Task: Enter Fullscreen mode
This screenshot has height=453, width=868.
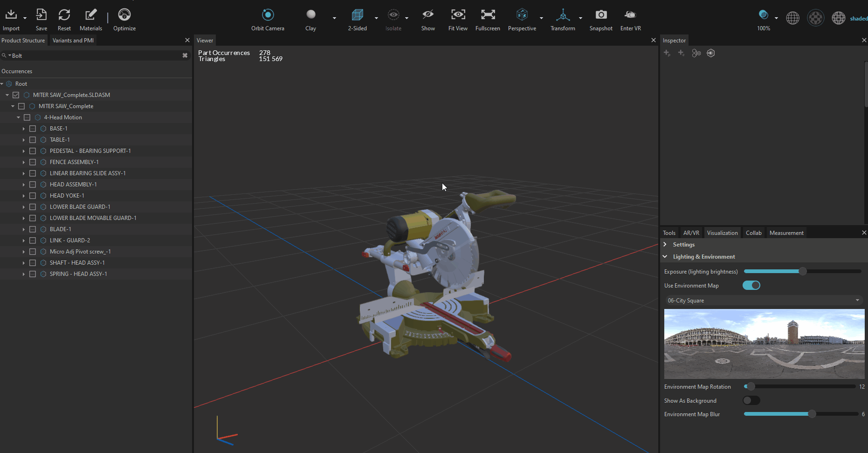Action: (488, 15)
